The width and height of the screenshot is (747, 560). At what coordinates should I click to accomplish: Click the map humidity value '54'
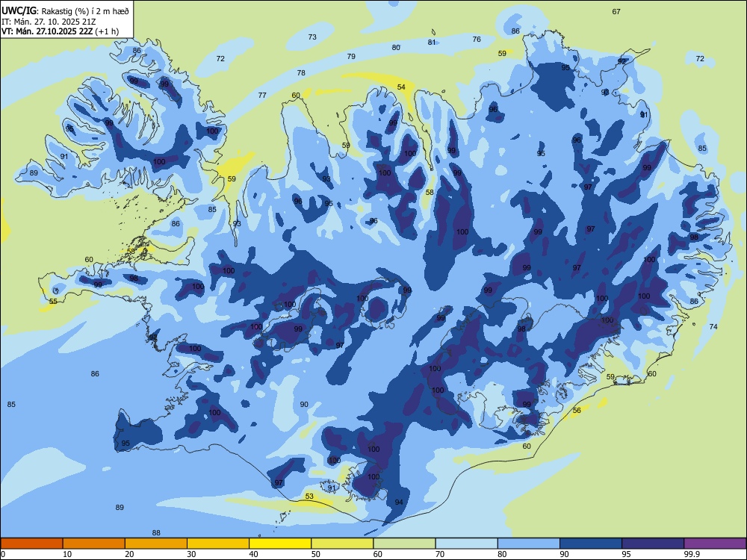[401, 87]
